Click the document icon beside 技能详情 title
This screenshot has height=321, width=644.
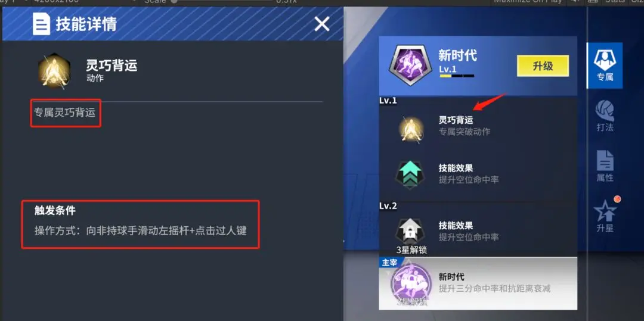tap(42, 24)
